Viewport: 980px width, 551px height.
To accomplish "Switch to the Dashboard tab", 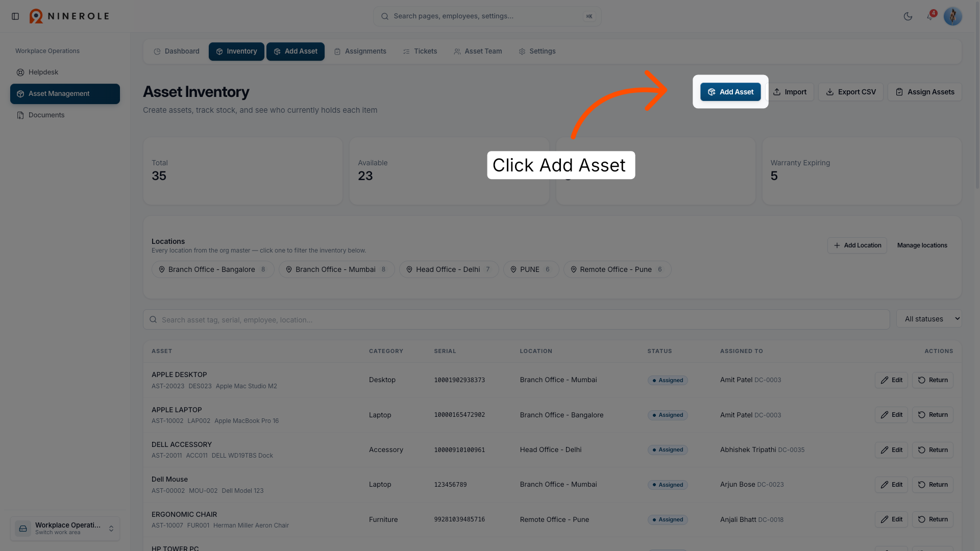I will click(x=177, y=52).
